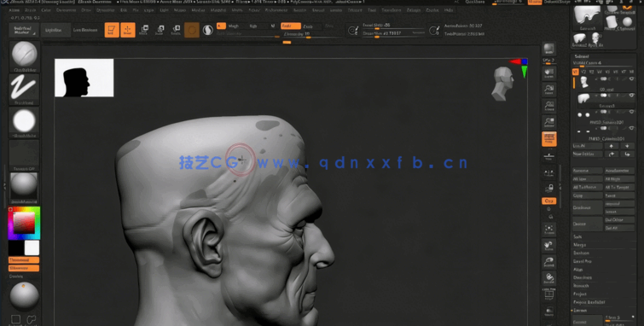
Task: Open the Alpha menu
Action: click(x=14, y=10)
